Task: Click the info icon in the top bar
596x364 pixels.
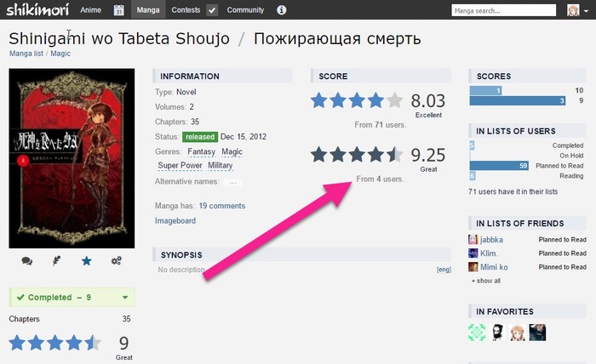Action: click(281, 10)
